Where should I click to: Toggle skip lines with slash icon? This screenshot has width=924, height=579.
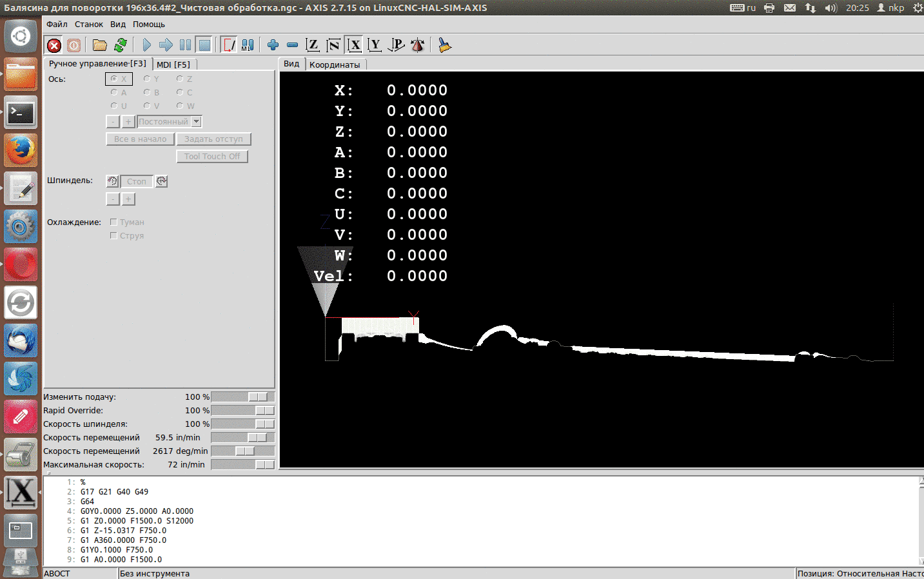coord(228,45)
